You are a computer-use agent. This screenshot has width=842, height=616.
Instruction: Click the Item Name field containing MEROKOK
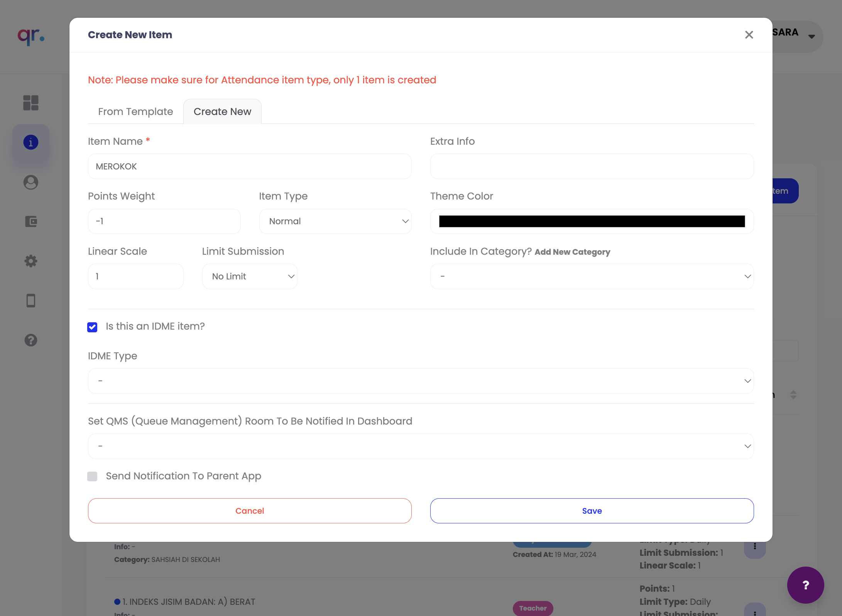(x=250, y=166)
